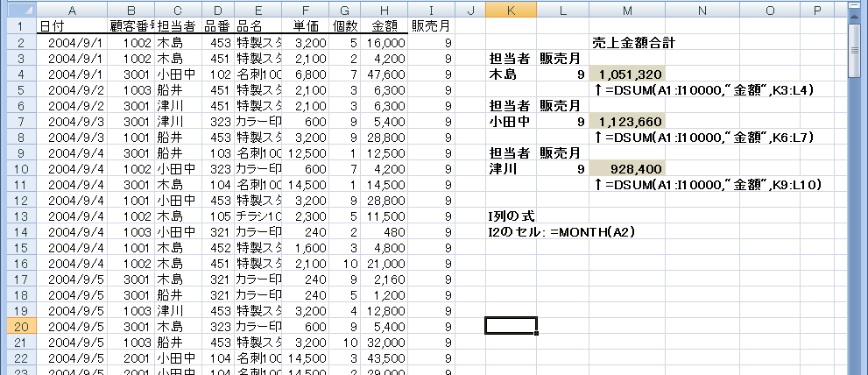868x375 pixels.
Task: Click the I列の式 label cell
Action: pos(511,216)
